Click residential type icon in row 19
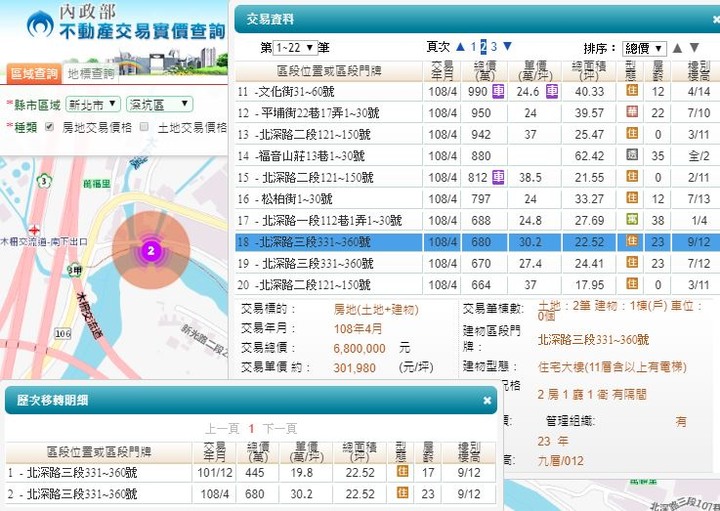Viewport: 720px width, 511px height. tap(632, 262)
